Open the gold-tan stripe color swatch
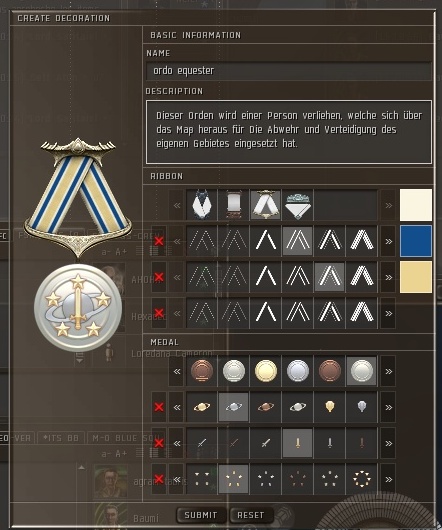Viewport: 442px width, 530px height. point(416,277)
